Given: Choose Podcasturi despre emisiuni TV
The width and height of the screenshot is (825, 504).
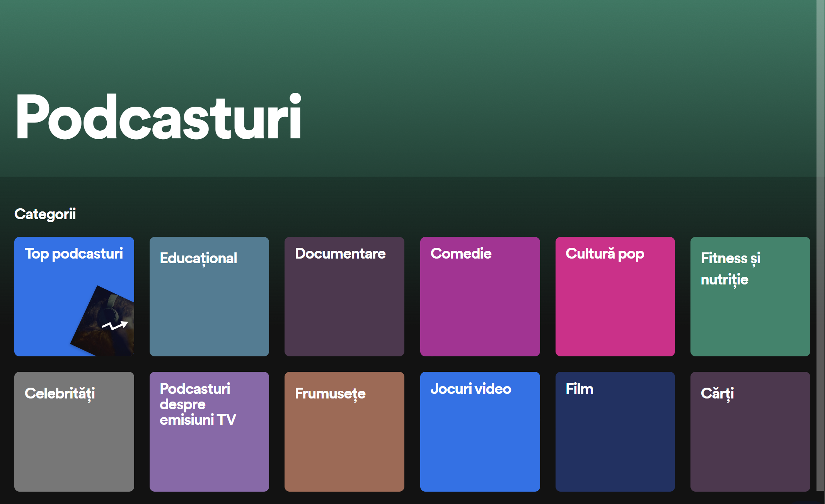Looking at the screenshot, I should [209, 431].
